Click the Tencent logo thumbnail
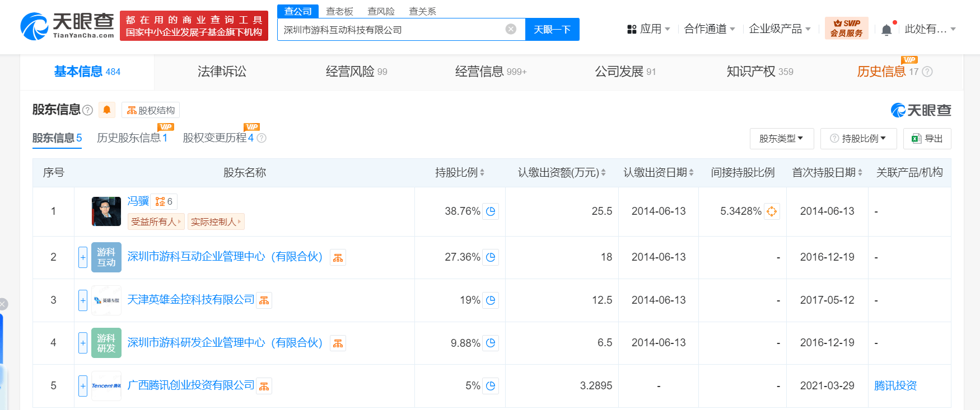The height and width of the screenshot is (410, 980). point(106,386)
